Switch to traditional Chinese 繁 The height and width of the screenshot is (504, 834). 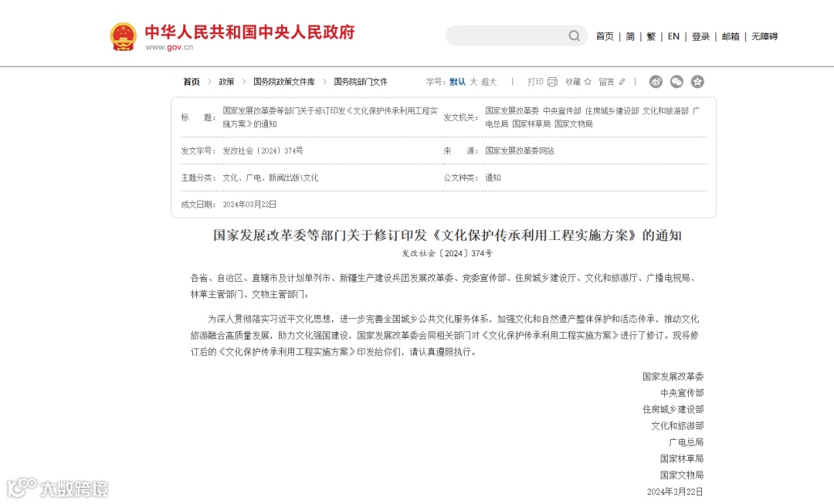pos(651,36)
